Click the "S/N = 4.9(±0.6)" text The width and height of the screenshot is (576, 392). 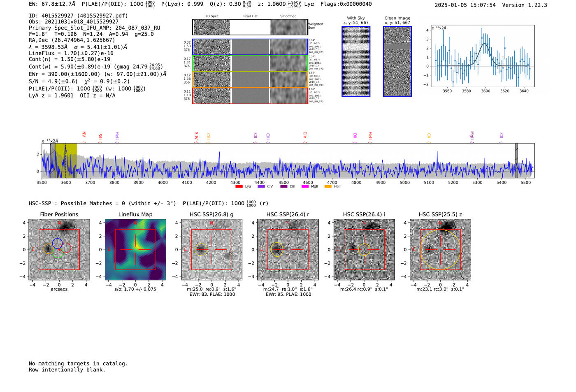(53, 81)
